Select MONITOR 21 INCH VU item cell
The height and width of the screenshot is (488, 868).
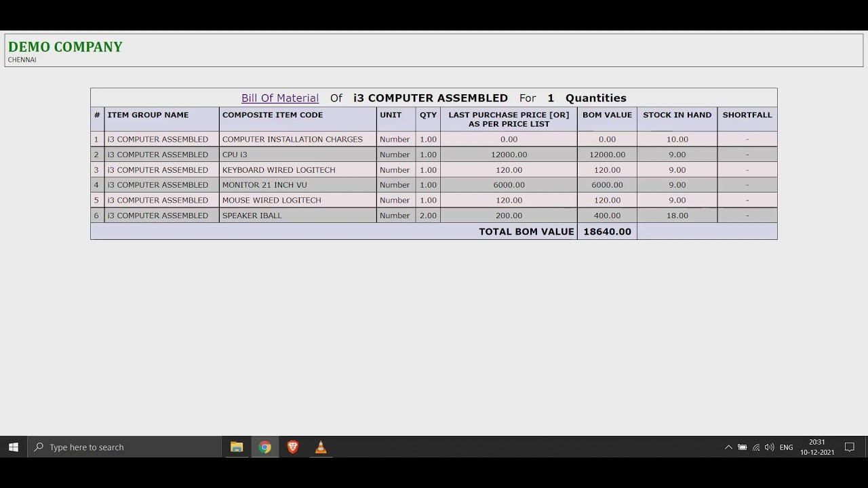[298, 185]
